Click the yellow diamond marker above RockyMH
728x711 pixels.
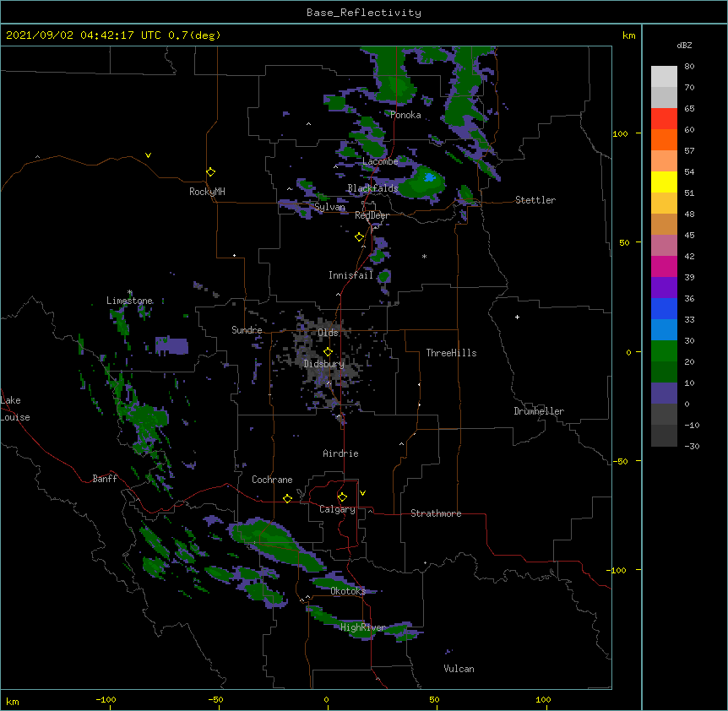210,172
